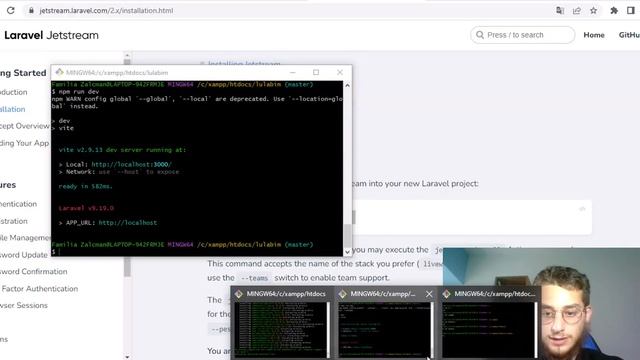Screen dimensions: 640x360
Task: Open the translate page icon in address bar
Action: [x=560, y=11]
